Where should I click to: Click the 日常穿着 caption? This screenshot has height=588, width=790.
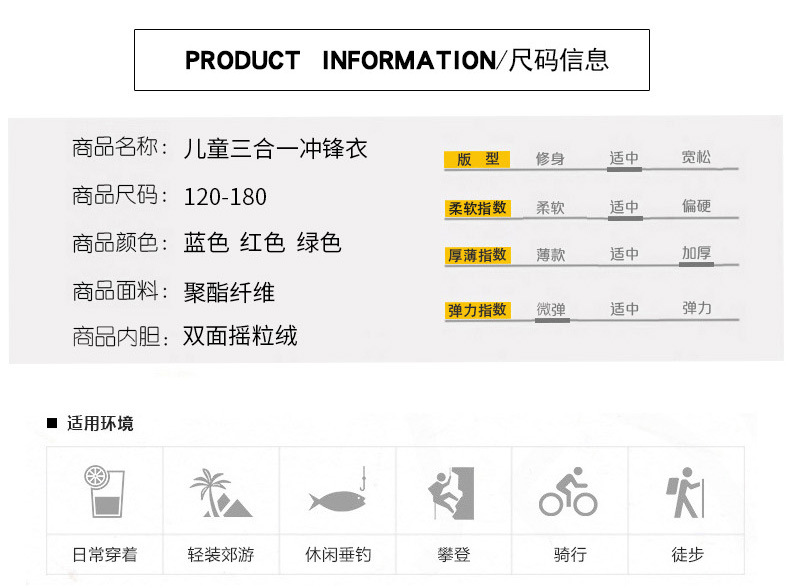click(x=104, y=554)
